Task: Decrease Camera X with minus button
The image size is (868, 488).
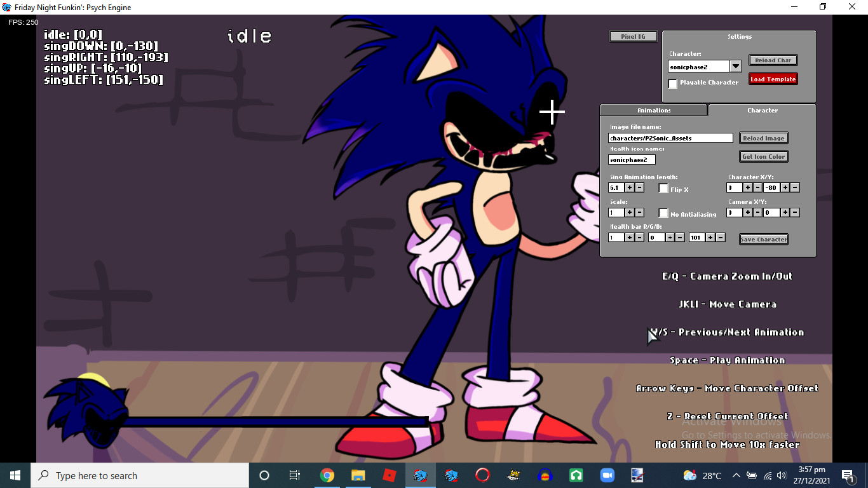Action: click(x=757, y=212)
